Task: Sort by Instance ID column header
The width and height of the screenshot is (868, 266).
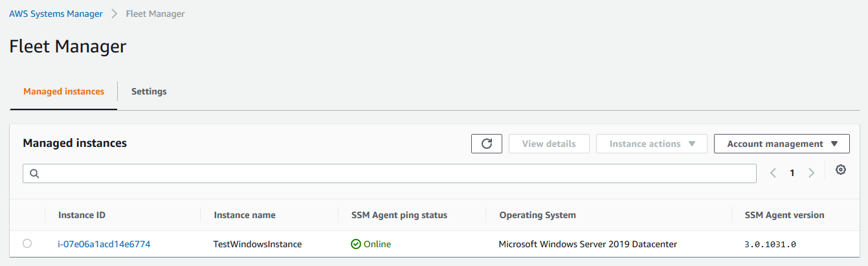Action: 82,215
